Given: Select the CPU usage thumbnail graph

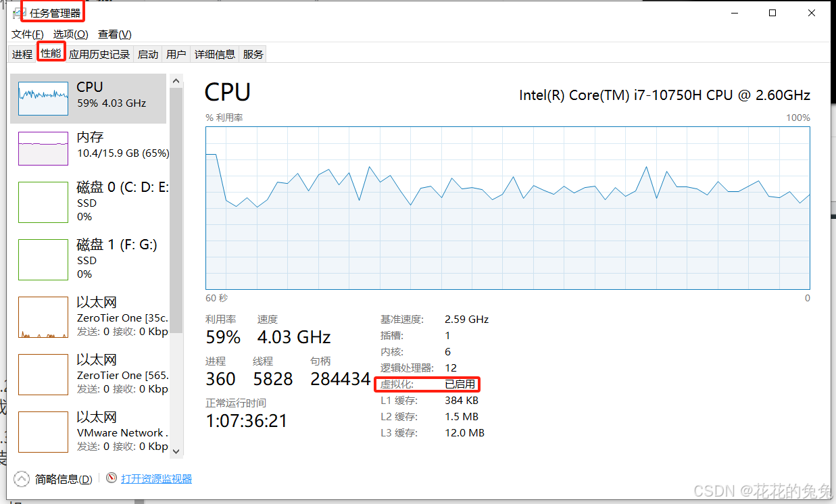Looking at the screenshot, I should pos(43,99).
